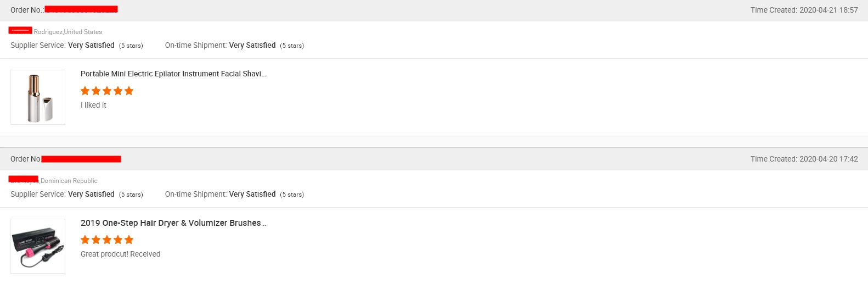Click the epilator product thumbnail image
This screenshot has width=868, height=283.
click(38, 97)
